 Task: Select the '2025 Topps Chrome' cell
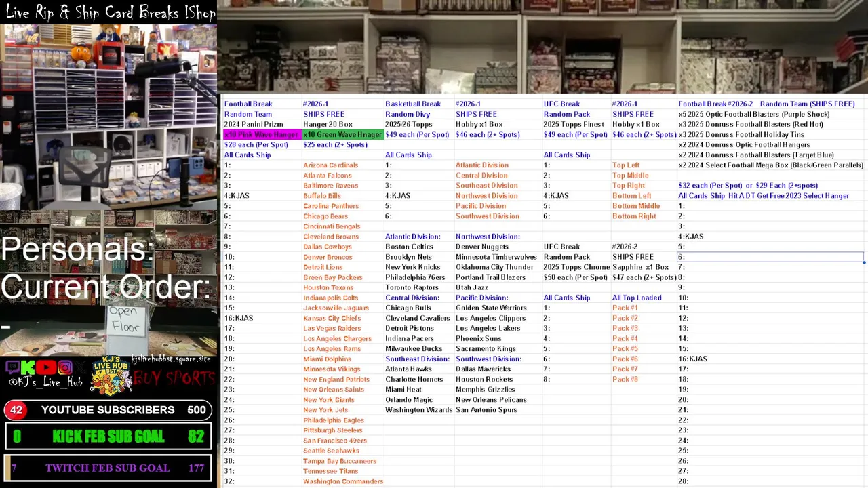tap(576, 267)
